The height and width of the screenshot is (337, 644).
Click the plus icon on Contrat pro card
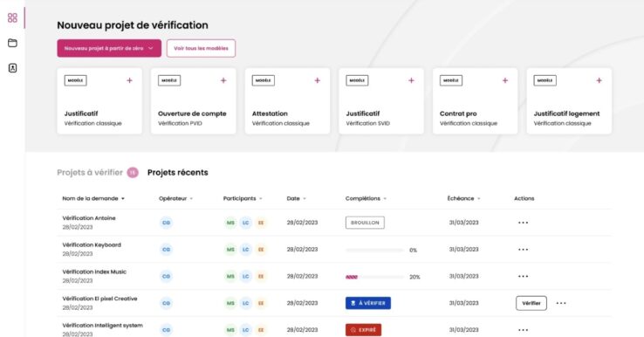pyautogui.click(x=505, y=80)
